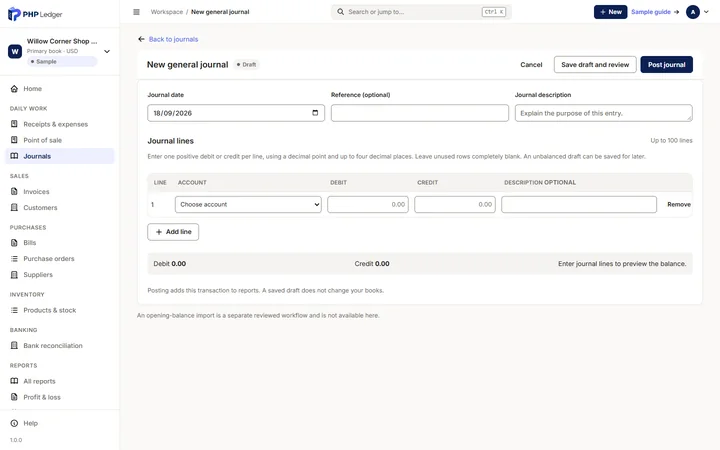720x450 pixels.
Task: Click the Suppliers icon
Action: click(x=14, y=275)
